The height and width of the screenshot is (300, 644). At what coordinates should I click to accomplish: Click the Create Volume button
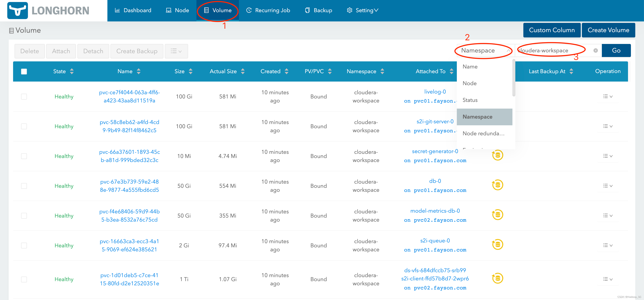[x=608, y=30]
